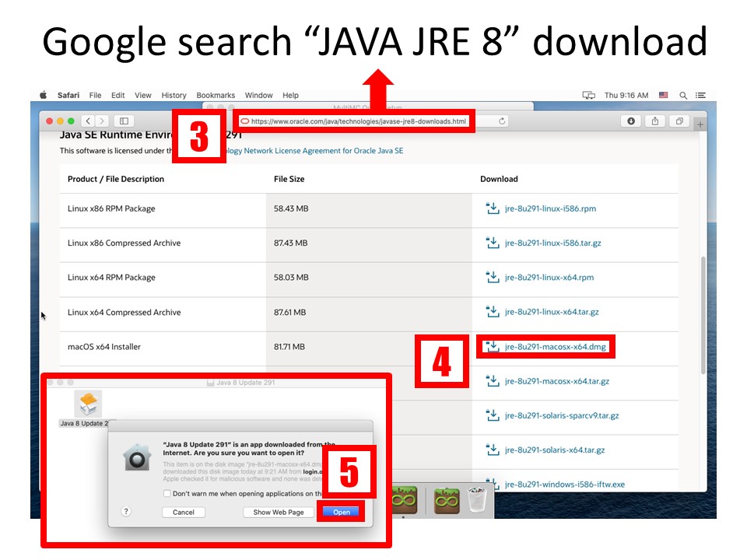Open a new tab with plus button
Screen dimensions: 747x560
(x=700, y=124)
